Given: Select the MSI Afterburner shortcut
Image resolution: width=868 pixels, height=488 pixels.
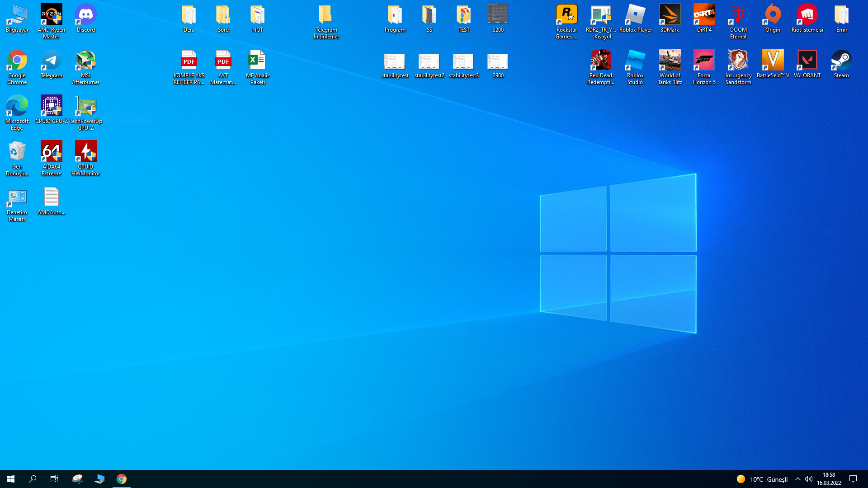Looking at the screenshot, I should coord(86,67).
